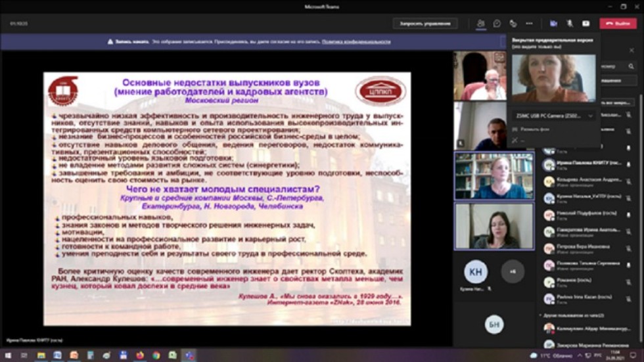Open Chrome from the taskbar
Image resolution: width=644 pixels, height=362 pixels.
coord(156,355)
